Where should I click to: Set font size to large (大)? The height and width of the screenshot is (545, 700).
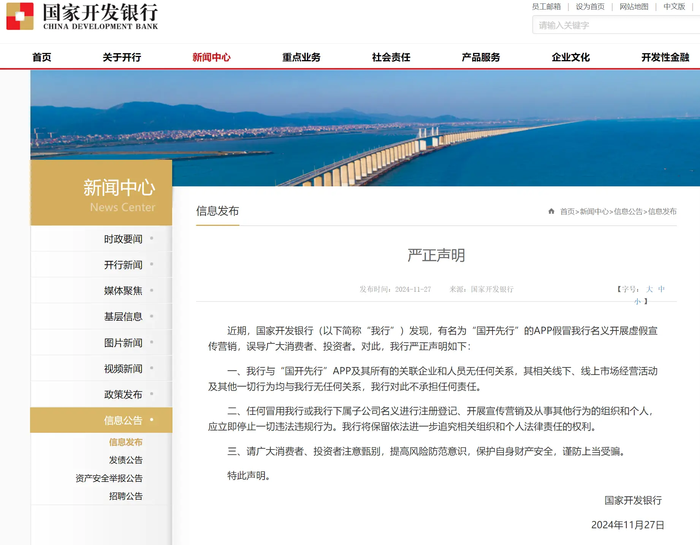[x=648, y=289]
